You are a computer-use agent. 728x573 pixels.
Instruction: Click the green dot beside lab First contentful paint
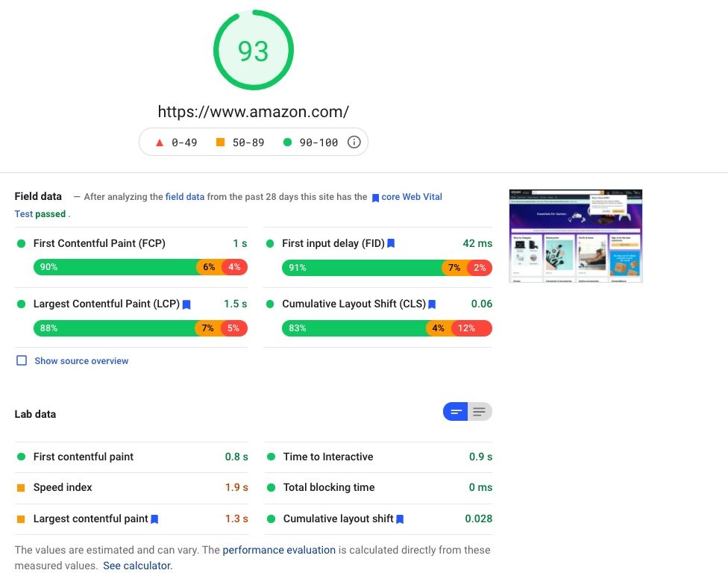(x=21, y=457)
